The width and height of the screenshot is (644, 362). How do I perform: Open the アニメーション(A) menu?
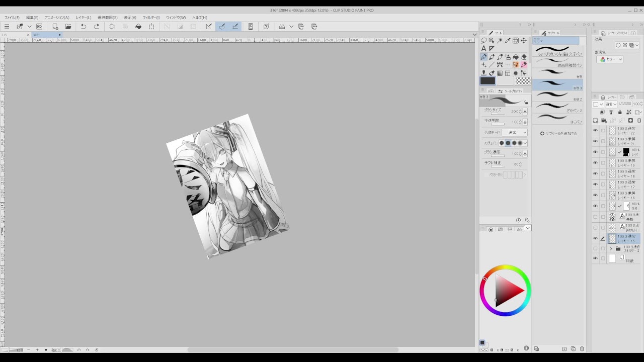tap(57, 18)
